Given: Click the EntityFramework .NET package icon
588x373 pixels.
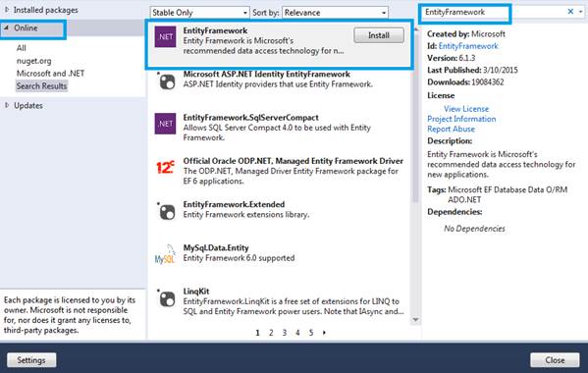Looking at the screenshot, I should (x=165, y=36).
